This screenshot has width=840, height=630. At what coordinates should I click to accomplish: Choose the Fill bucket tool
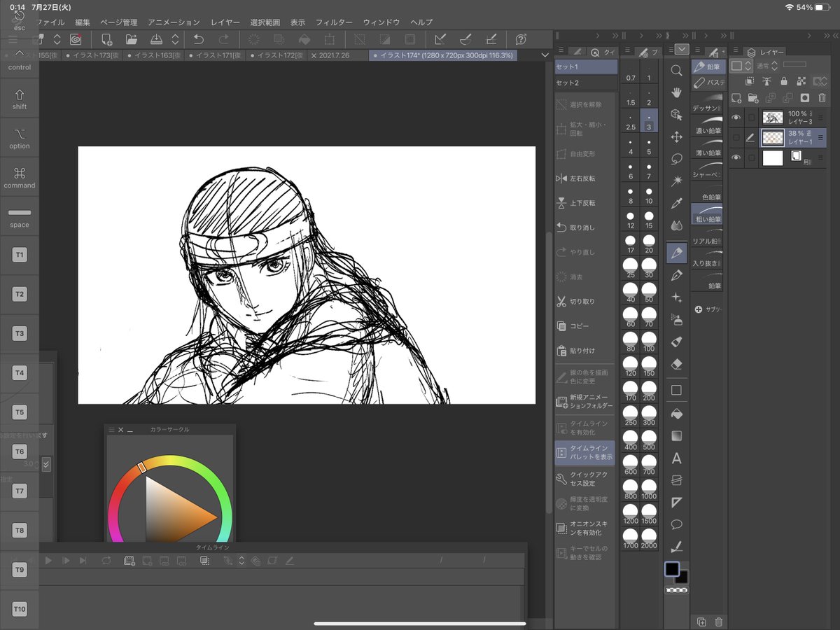676,413
